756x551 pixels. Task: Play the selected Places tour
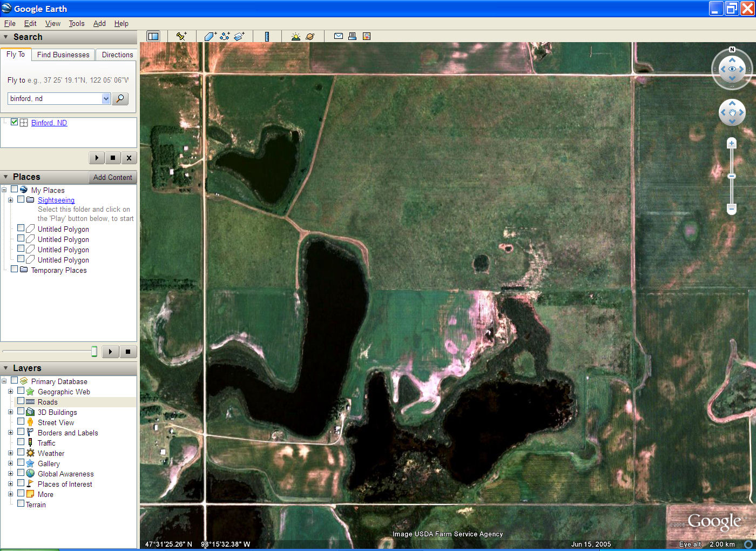pyautogui.click(x=110, y=352)
